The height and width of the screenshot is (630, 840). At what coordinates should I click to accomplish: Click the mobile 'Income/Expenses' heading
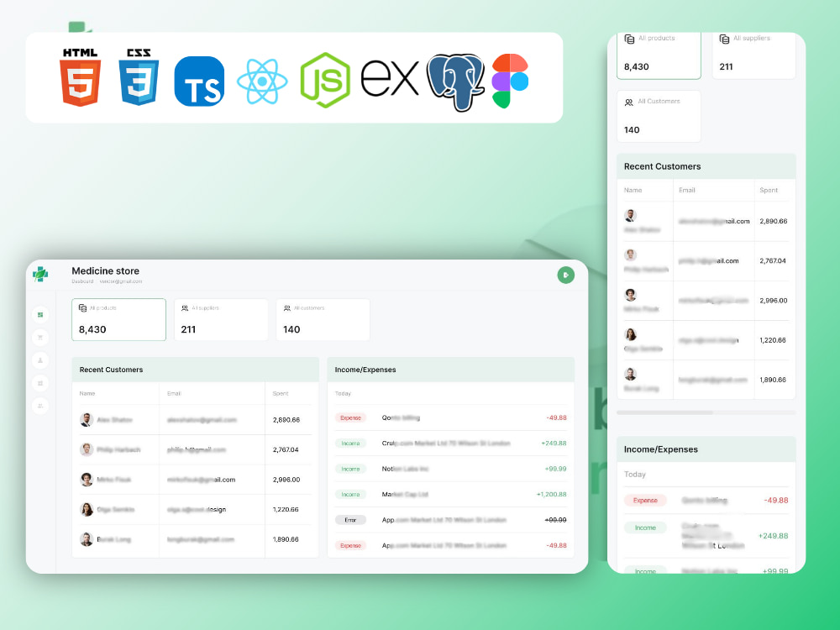click(660, 449)
